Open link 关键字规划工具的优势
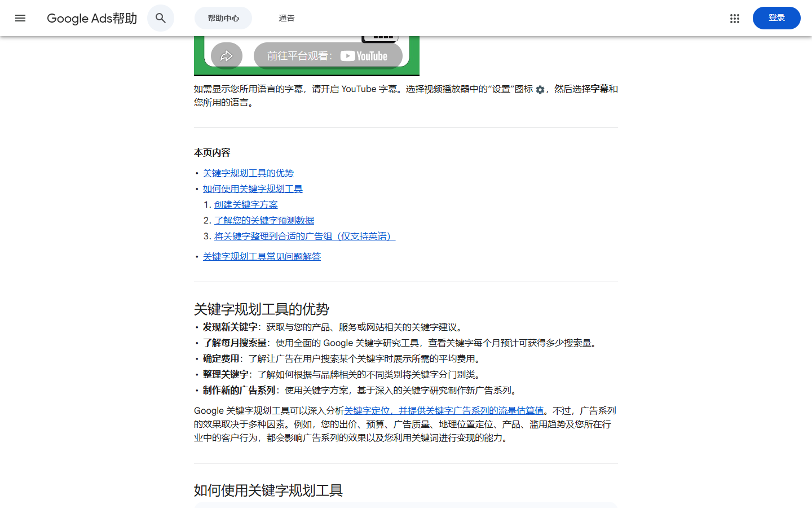This screenshot has height=508, width=812. pyautogui.click(x=248, y=173)
